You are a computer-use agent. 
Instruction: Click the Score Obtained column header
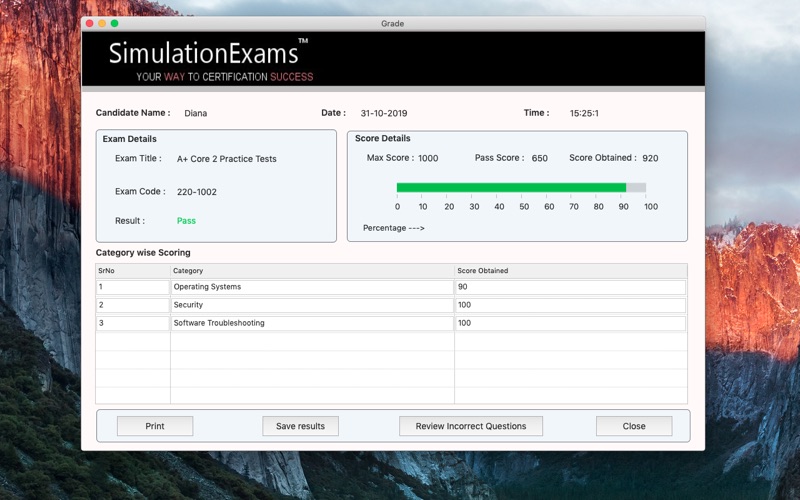tap(570, 271)
